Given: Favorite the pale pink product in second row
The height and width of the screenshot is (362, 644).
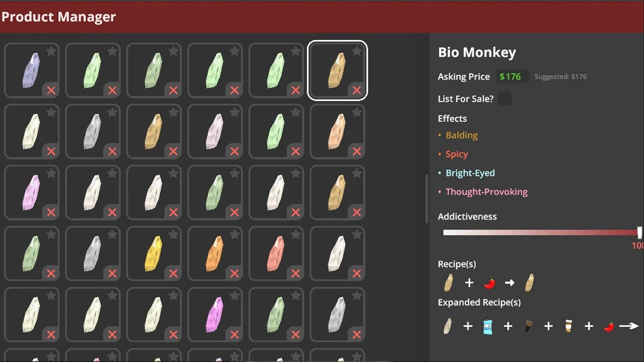Looking at the screenshot, I should click(234, 112).
